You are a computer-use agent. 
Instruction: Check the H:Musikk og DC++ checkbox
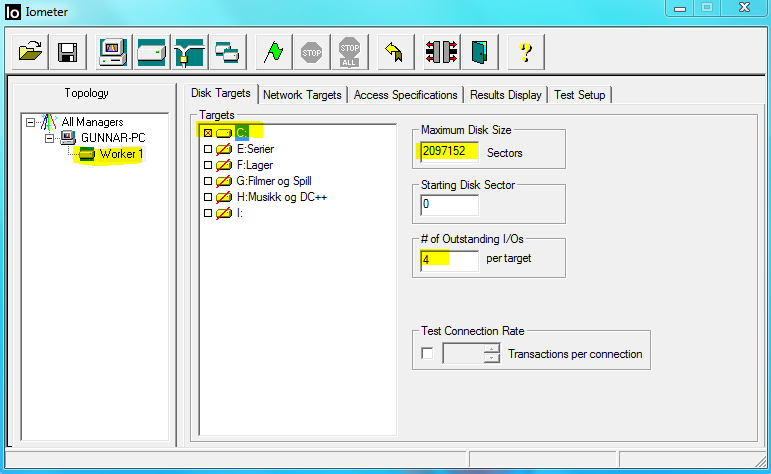pos(208,197)
